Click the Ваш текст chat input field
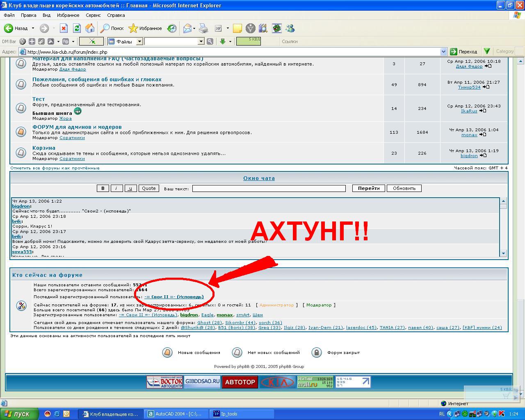525x420 pixels. pyautogui.click(x=269, y=188)
